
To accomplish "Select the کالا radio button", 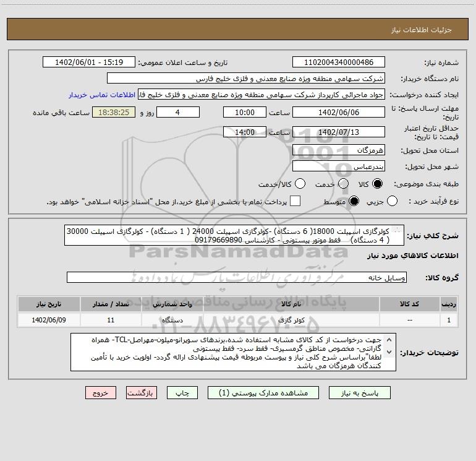I will click(x=377, y=184).
